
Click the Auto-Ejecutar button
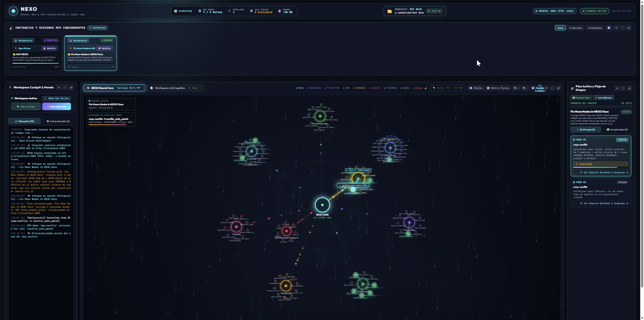point(603,98)
